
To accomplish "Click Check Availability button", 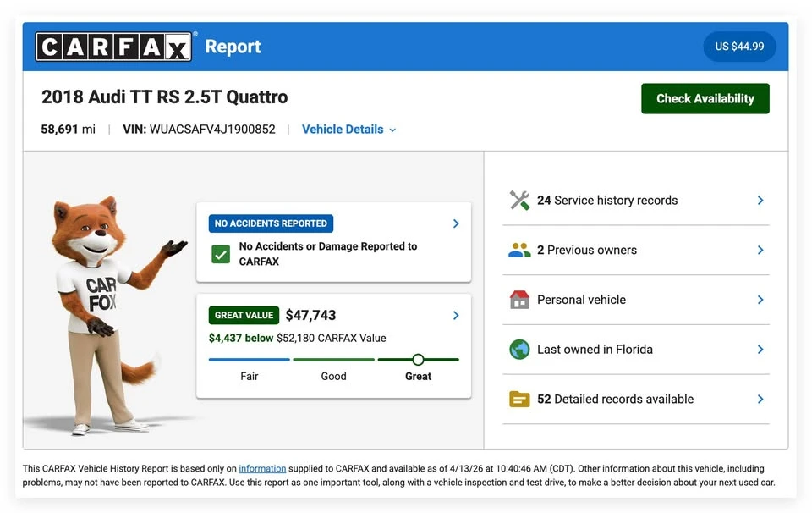I will tap(705, 98).
